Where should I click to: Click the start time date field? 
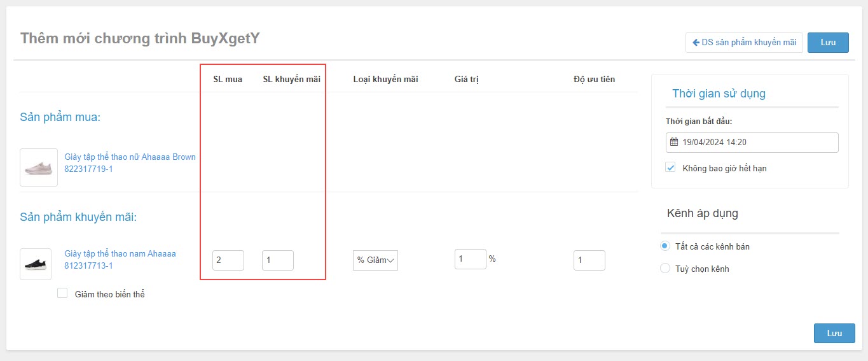pos(757,143)
